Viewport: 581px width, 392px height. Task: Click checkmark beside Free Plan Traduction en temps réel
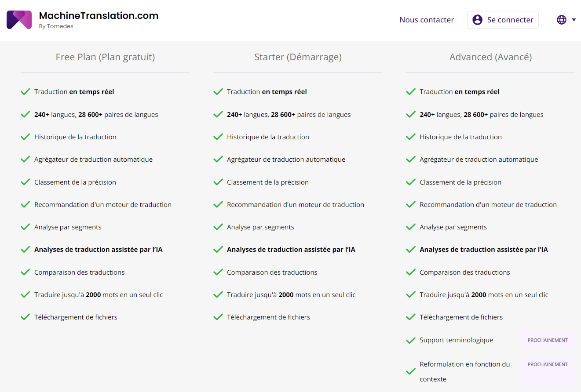coord(26,92)
